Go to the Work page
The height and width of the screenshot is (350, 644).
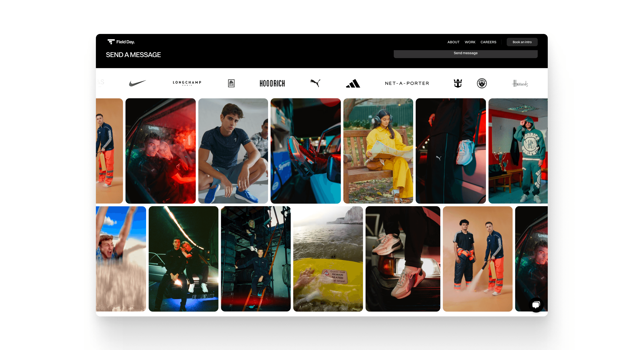click(470, 42)
